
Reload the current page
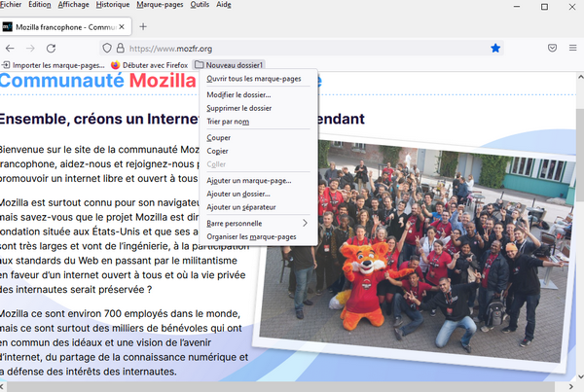[51, 49]
